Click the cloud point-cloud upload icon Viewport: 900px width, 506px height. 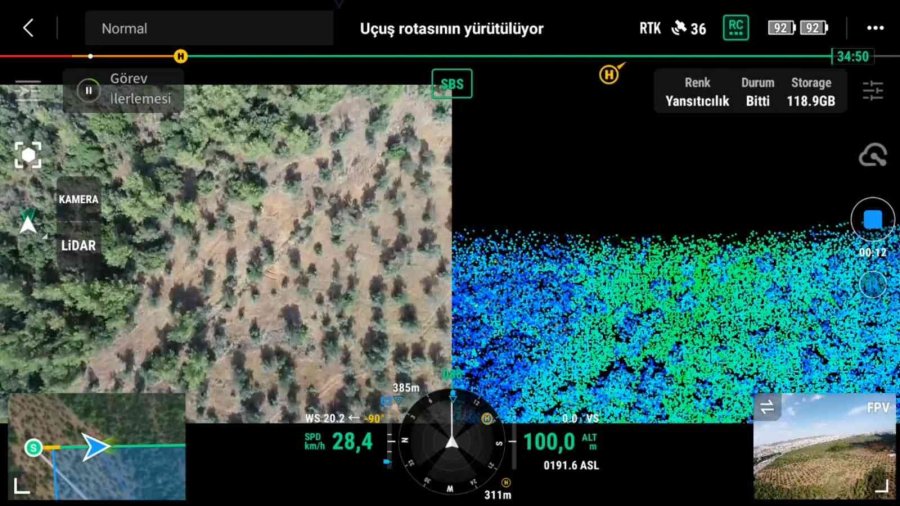tap(872, 156)
